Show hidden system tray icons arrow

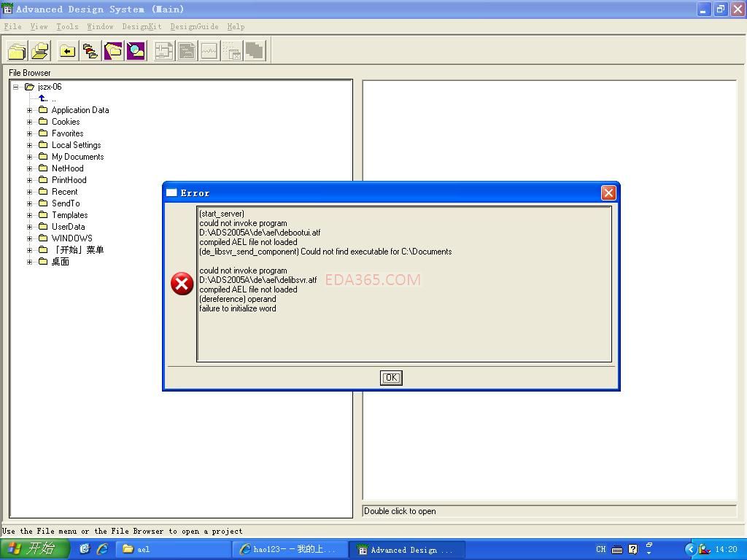(691, 549)
